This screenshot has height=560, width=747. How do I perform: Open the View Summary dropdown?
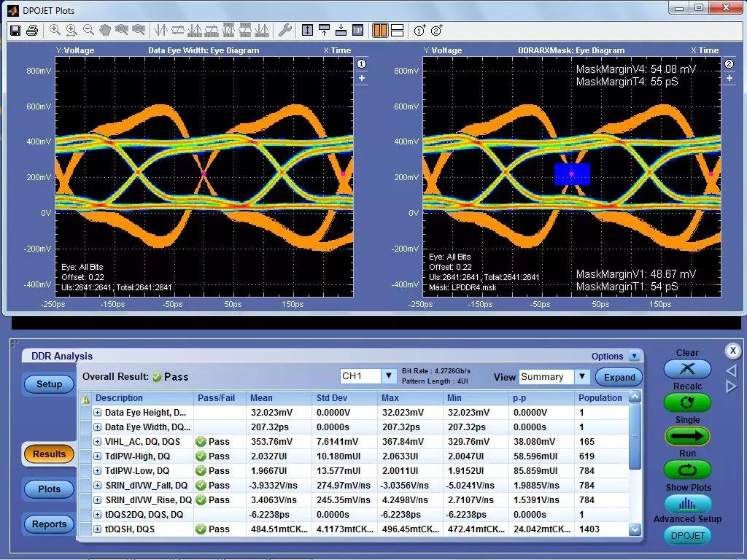click(581, 377)
